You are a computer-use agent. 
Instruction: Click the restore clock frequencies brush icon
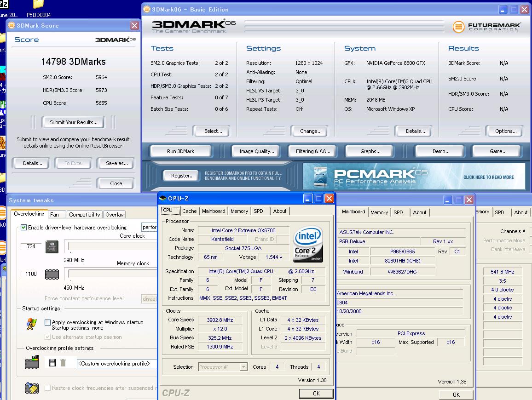pos(32,388)
